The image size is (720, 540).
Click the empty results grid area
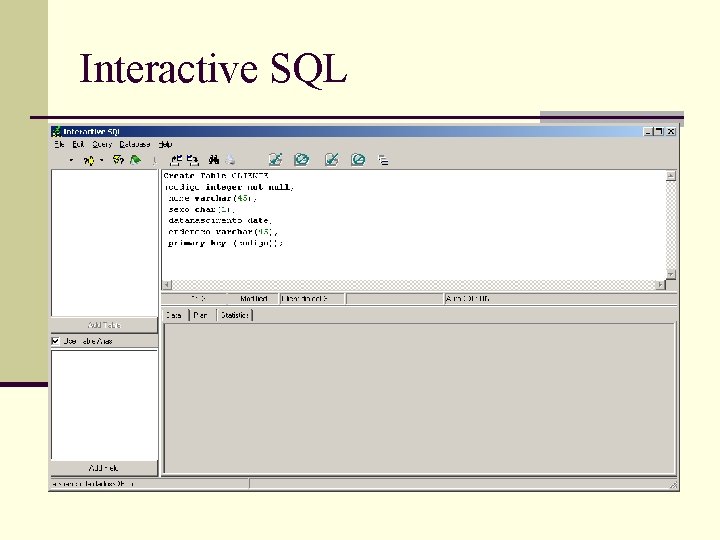[420, 398]
